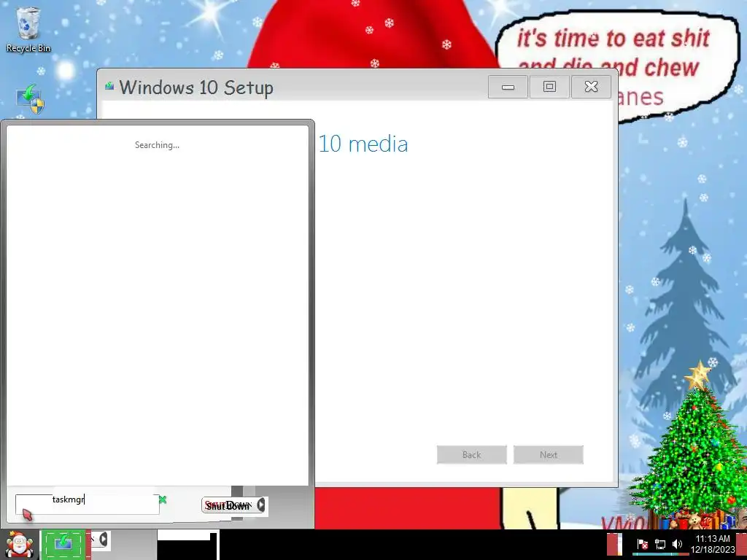The image size is (747, 560).
Task: Open the setup shield desktop icon
Action: click(x=30, y=99)
